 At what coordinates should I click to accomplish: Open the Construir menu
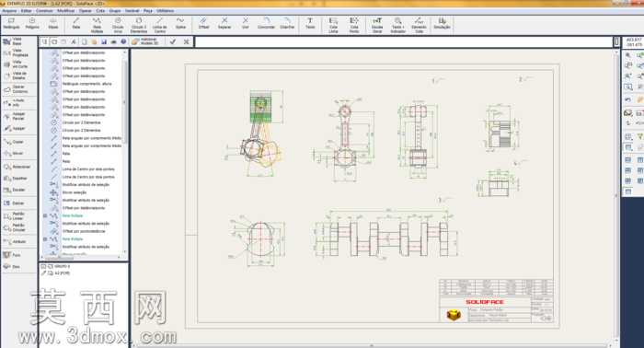tap(45, 11)
